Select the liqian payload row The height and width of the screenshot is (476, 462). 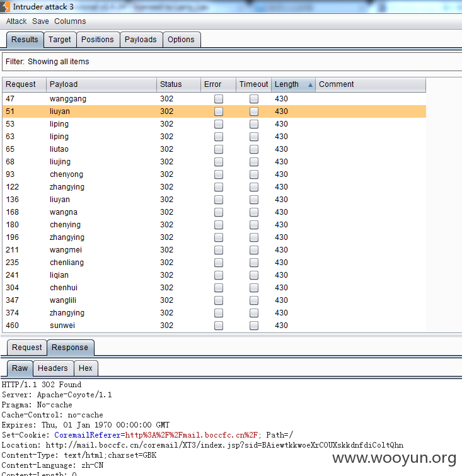(214, 275)
